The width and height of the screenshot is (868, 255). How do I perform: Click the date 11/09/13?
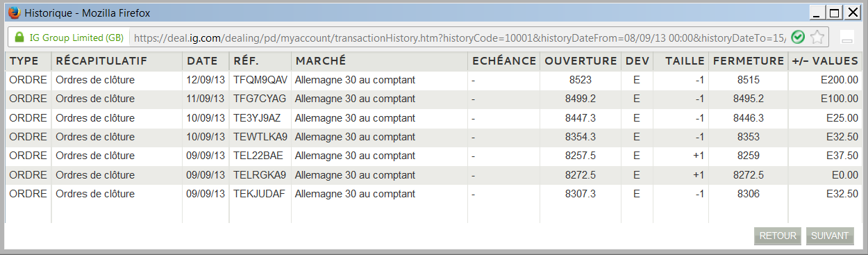(x=206, y=99)
